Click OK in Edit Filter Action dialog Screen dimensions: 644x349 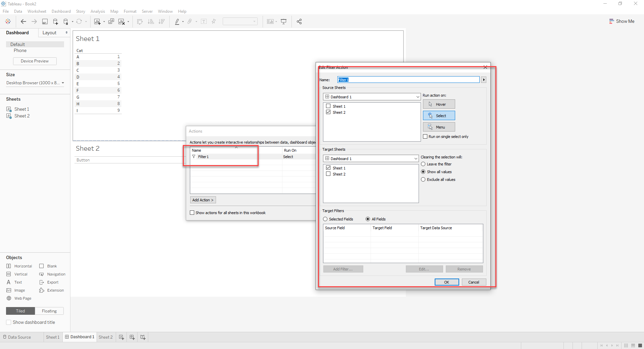pyautogui.click(x=447, y=282)
